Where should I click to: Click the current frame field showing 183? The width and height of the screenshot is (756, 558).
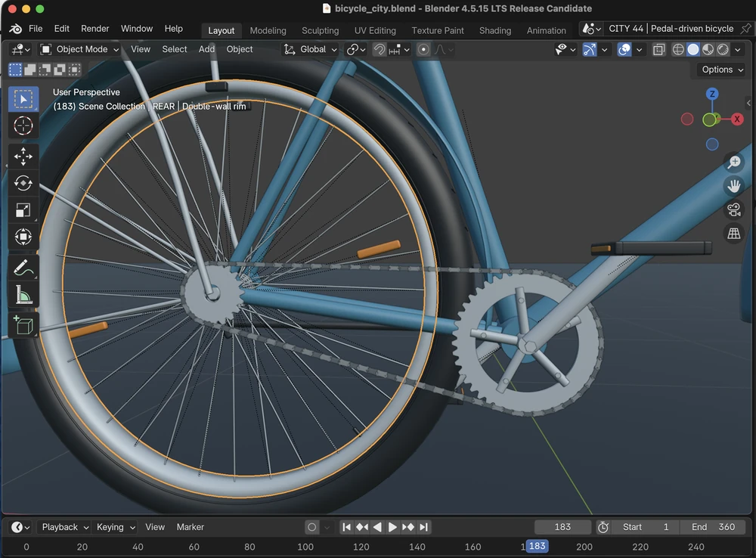click(562, 527)
